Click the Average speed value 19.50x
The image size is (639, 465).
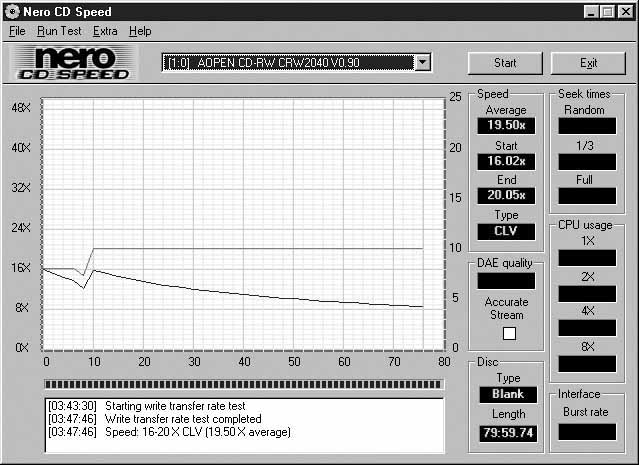coord(506,125)
